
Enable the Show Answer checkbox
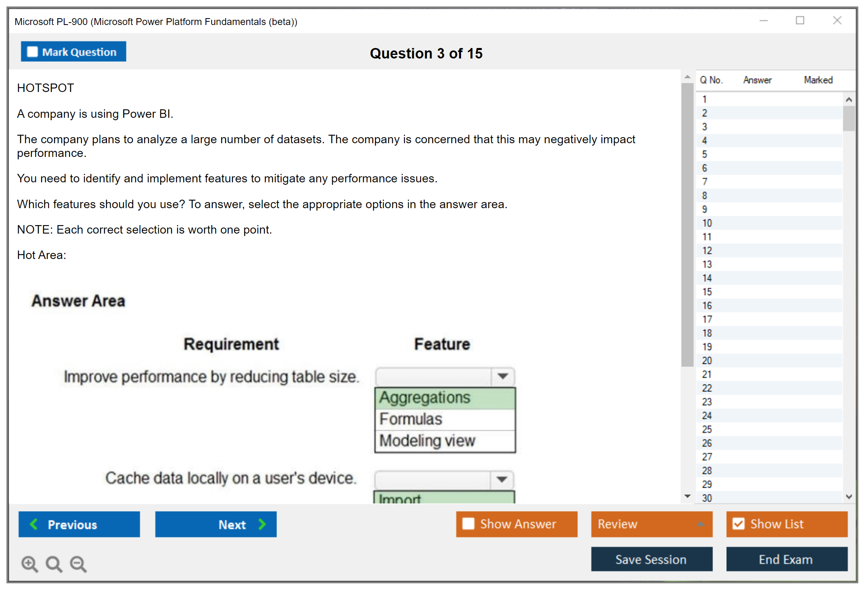[x=468, y=524]
